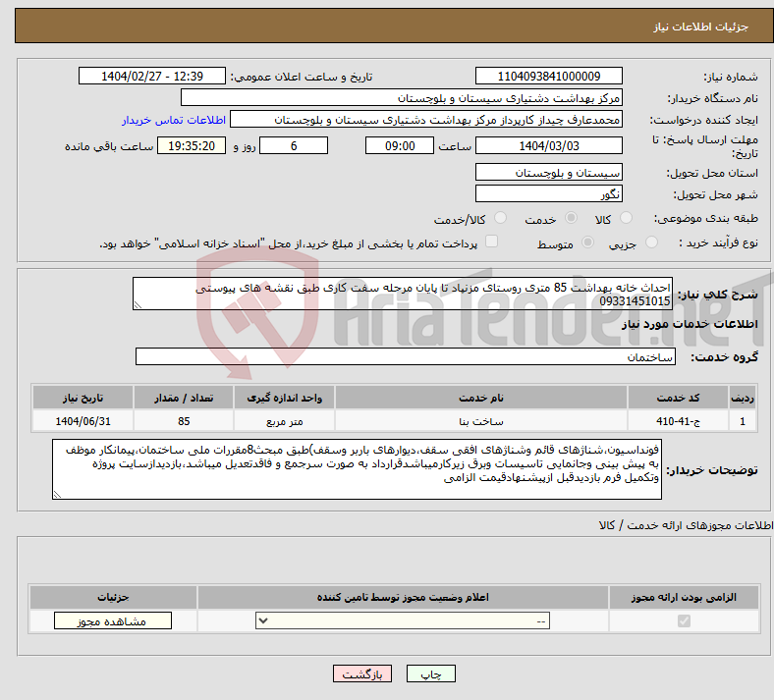774x700 pixels.
Task: Click the نام خدمت column header
Action: pos(480,398)
